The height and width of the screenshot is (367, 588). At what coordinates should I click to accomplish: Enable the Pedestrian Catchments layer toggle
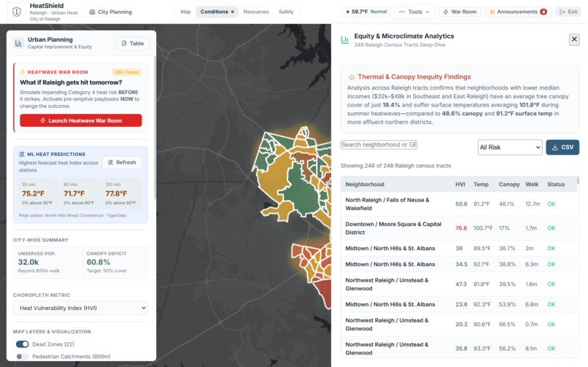click(22, 357)
